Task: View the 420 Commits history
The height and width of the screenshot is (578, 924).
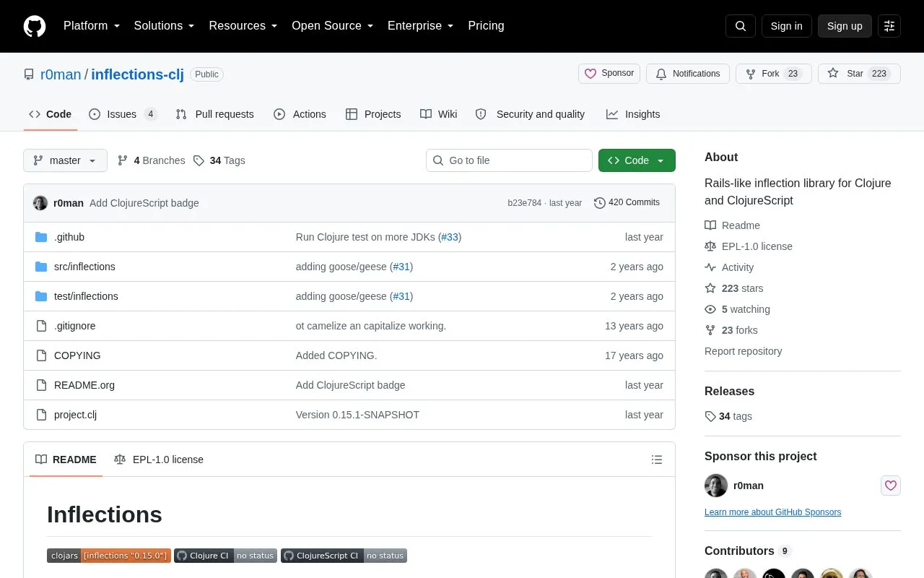Action: pyautogui.click(x=627, y=203)
